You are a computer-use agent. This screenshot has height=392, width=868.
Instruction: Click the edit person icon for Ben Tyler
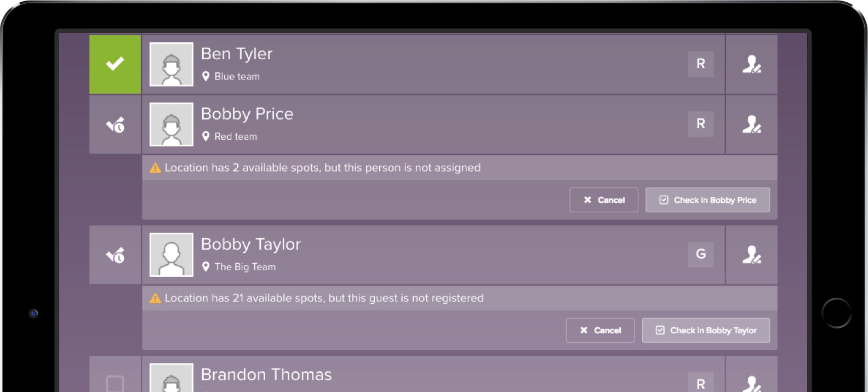click(751, 64)
